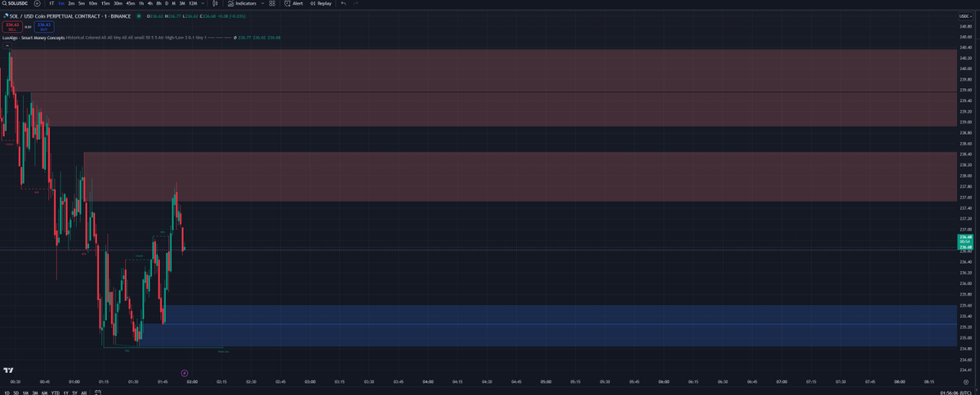The width and height of the screenshot is (980, 395).
Task: Choose the 4h timeframe
Action: click(150, 3)
